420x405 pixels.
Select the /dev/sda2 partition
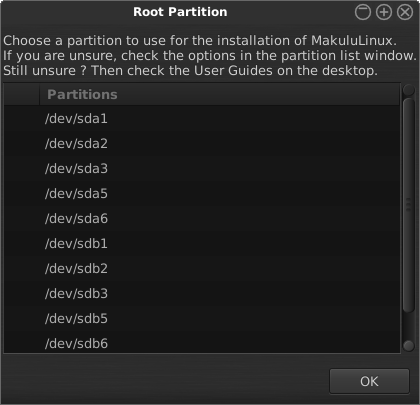tap(202, 144)
